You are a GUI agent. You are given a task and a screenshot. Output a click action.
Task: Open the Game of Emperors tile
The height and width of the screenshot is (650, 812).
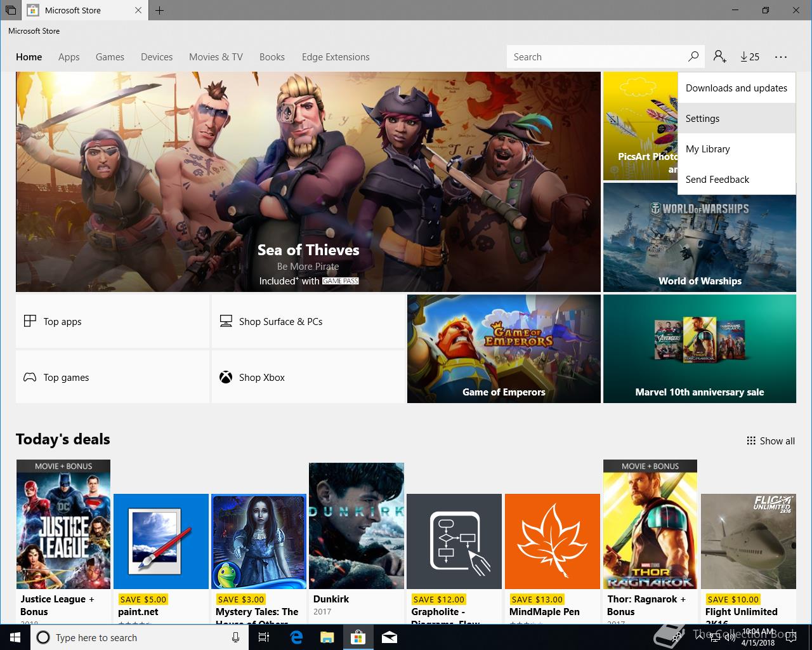[504, 348]
